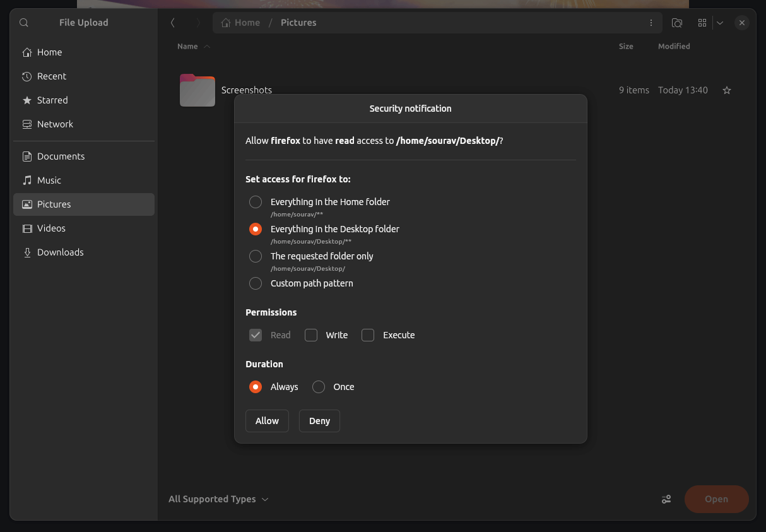766x532 pixels.
Task: Open Documents from the sidebar
Action: point(61,156)
